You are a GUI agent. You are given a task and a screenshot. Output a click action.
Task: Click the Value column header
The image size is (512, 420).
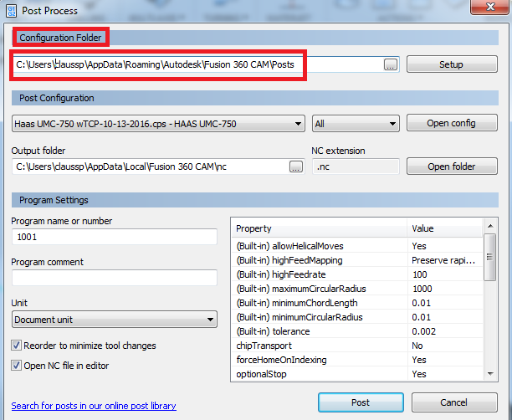pyautogui.click(x=445, y=228)
